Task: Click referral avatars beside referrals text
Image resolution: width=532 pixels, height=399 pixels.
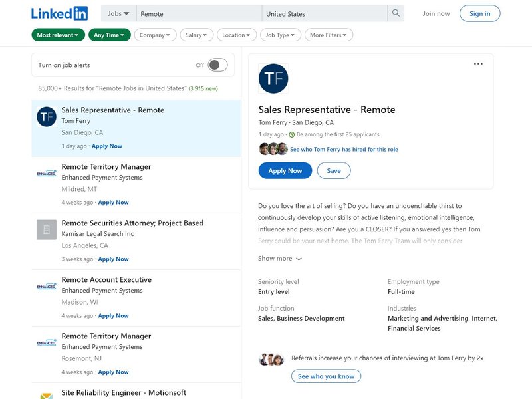Action: tap(271, 359)
